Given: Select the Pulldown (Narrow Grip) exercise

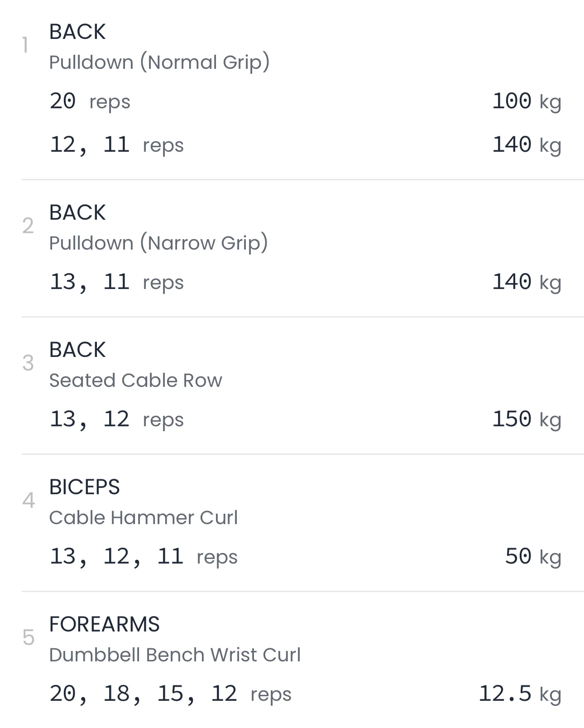Looking at the screenshot, I should click(158, 243).
